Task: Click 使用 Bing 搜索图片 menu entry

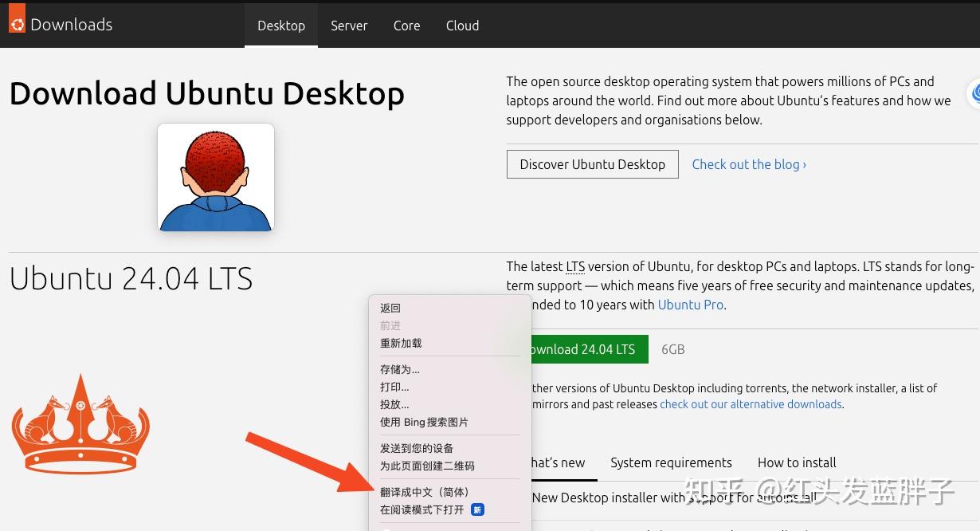Action: point(424,422)
